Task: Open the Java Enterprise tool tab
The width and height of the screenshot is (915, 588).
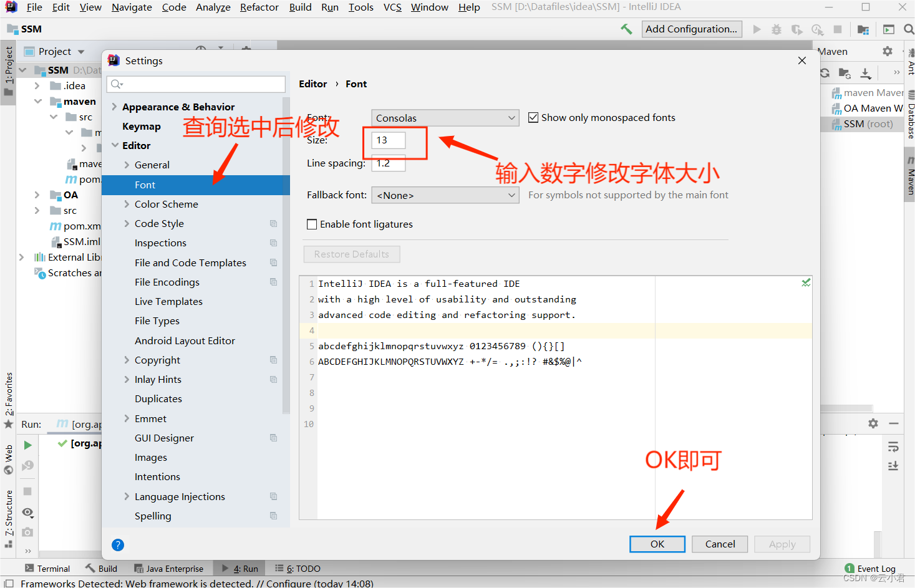Action: (x=168, y=569)
